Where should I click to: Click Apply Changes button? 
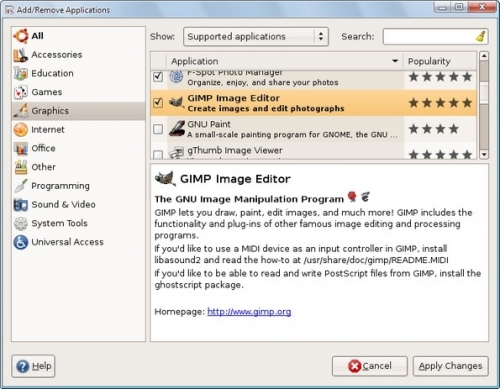click(451, 366)
